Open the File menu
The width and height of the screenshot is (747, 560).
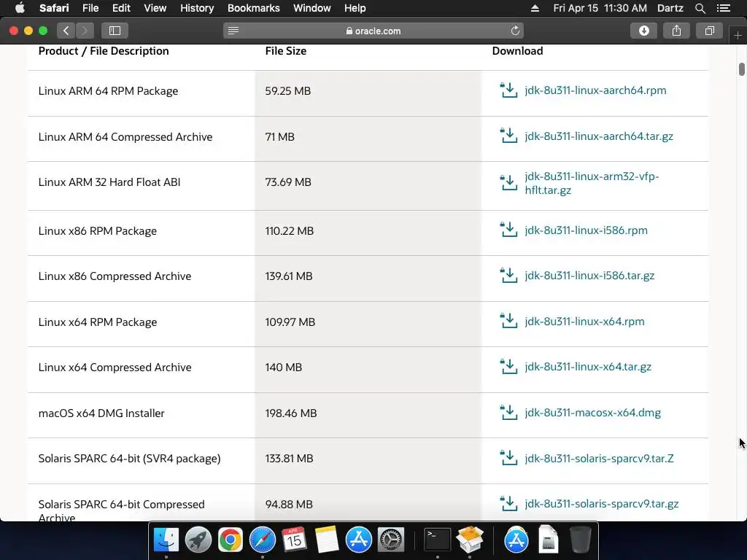coord(90,8)
